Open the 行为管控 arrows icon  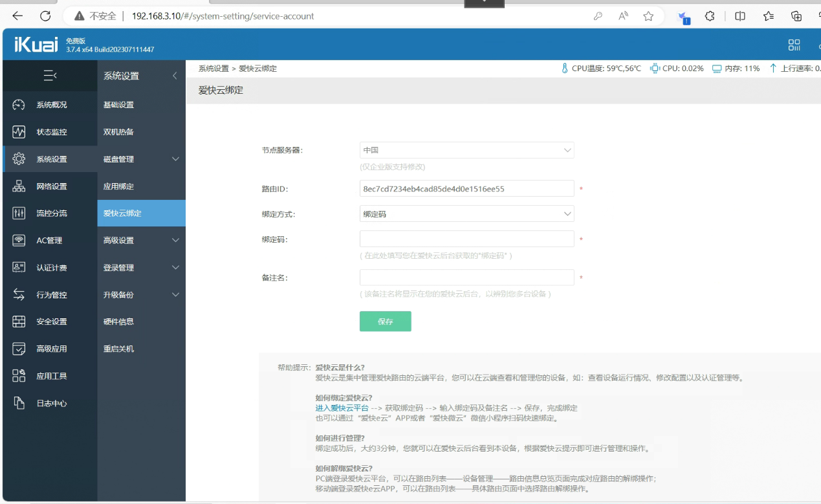[19, 294]
